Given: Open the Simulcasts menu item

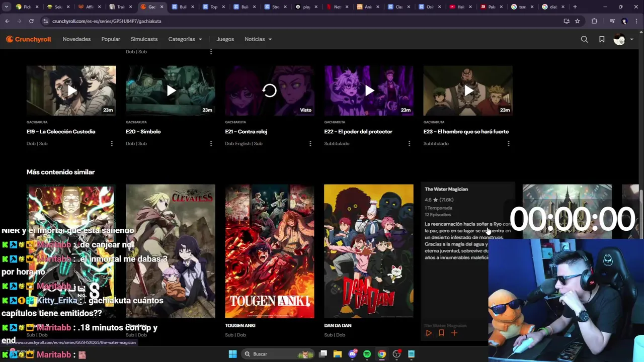Looking at the screenshot, I should pos(144,39).
